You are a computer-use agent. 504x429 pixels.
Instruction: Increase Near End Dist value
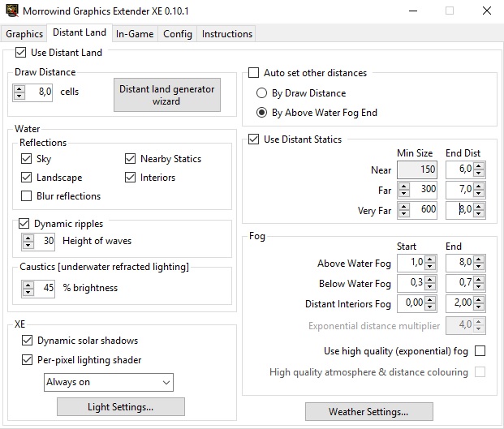click(x=479, y=166)
